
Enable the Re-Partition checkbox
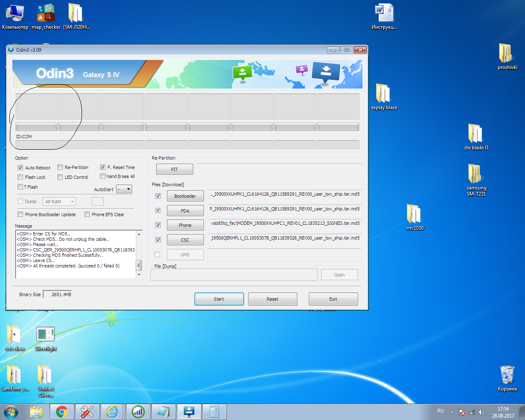pos(60,167)
